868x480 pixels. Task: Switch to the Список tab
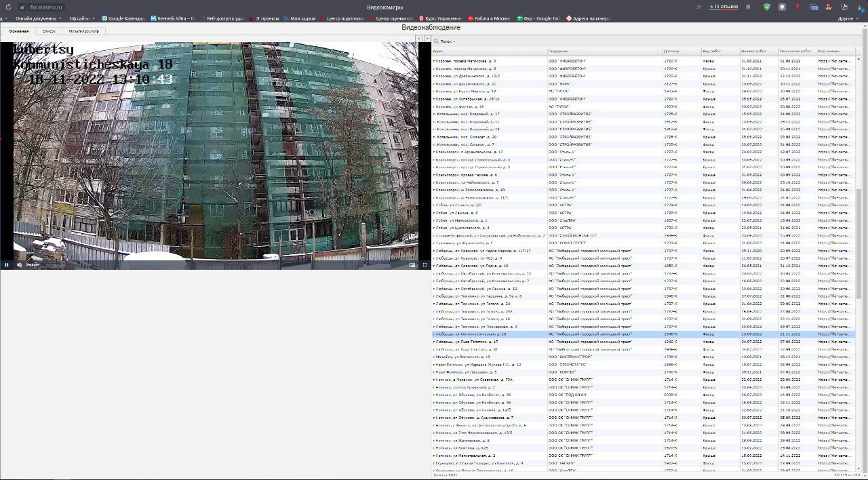point(49,31)
